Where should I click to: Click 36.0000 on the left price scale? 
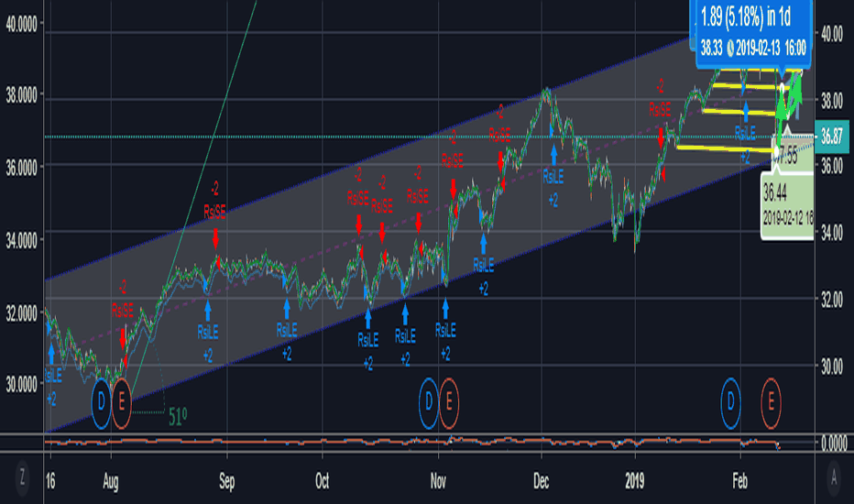point(22,169)
